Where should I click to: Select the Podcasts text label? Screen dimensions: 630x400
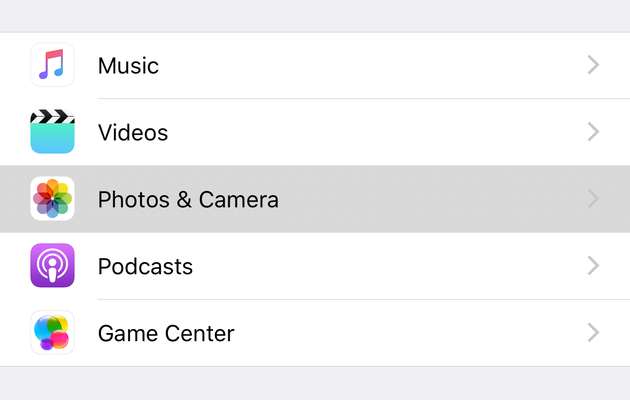[145, 266]
